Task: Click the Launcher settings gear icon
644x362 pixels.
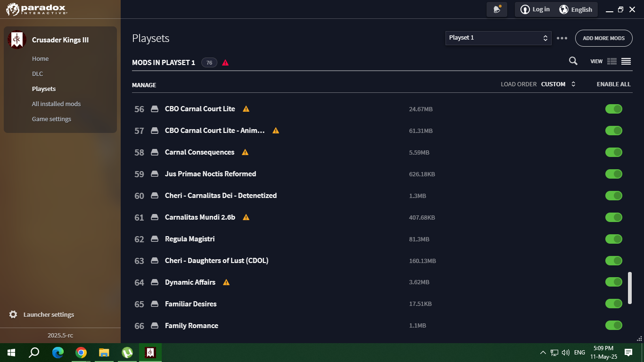Action: [13, 314]
